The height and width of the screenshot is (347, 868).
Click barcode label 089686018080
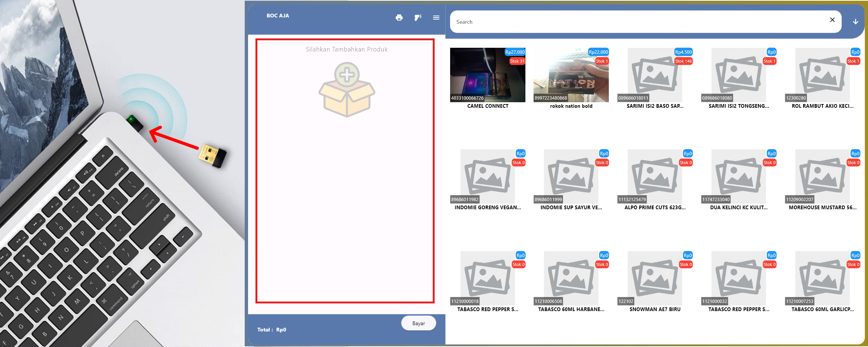click(717, 98)
